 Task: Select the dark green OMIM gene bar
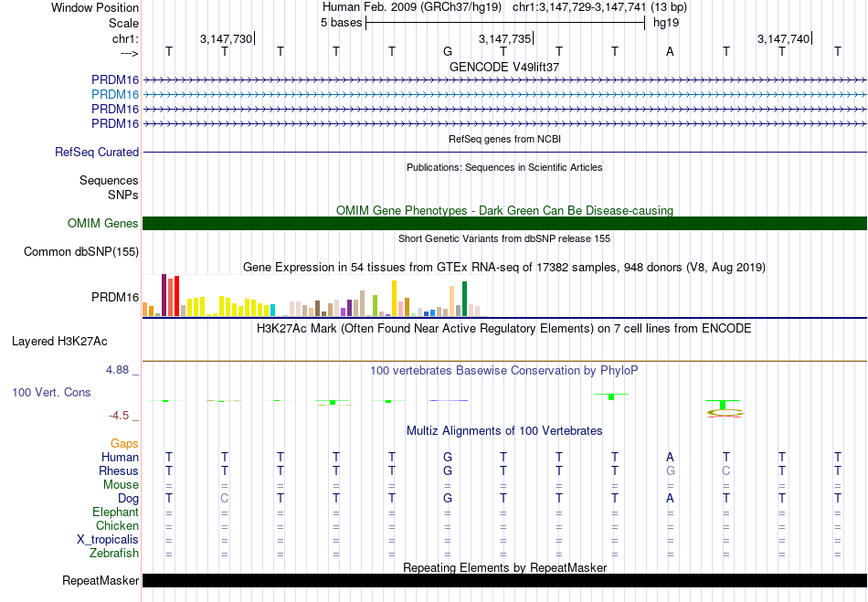504,224
